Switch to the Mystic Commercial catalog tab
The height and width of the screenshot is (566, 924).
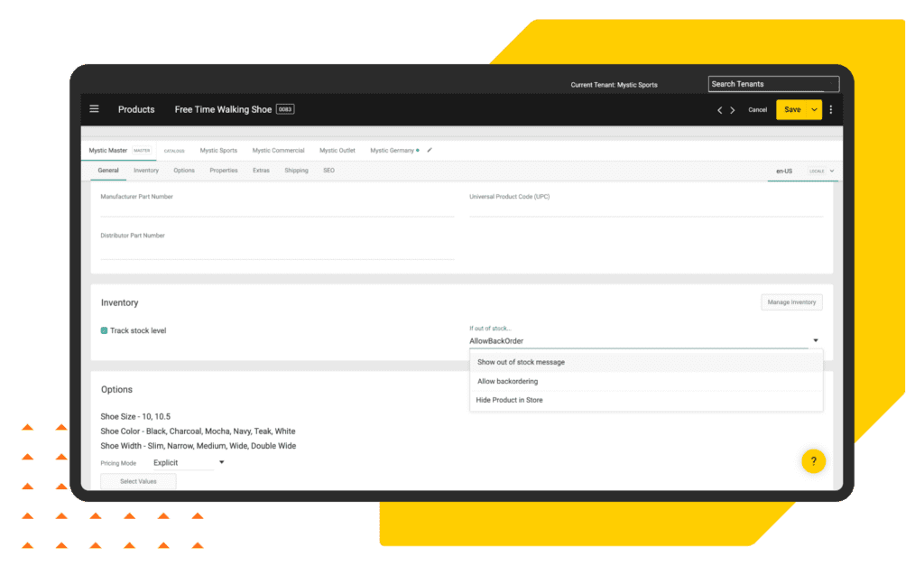(278, 151)
